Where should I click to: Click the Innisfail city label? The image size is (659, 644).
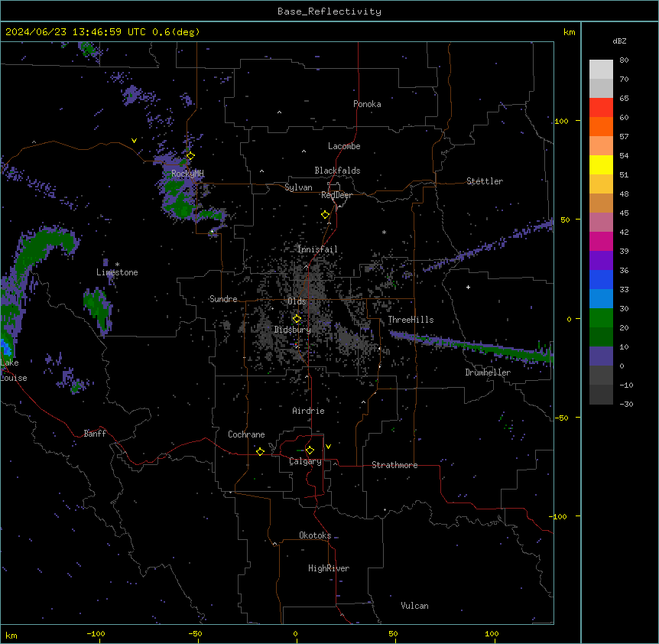317,249
